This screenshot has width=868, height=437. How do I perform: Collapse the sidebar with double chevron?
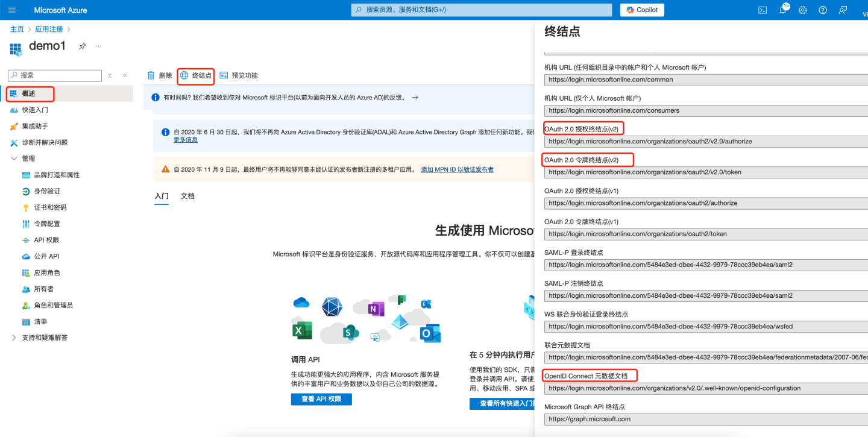click(x=125, y=75)
